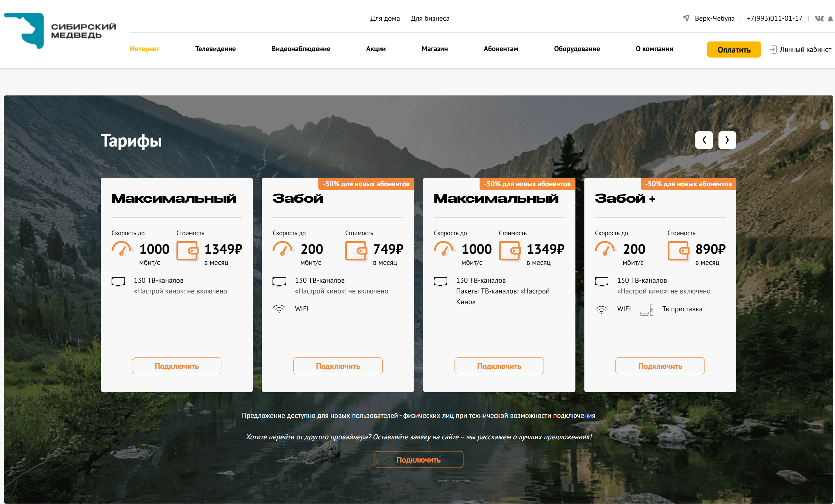The image size is (835, 504).
Task: Open the Телевидение menu item
Action: (215, 49)
